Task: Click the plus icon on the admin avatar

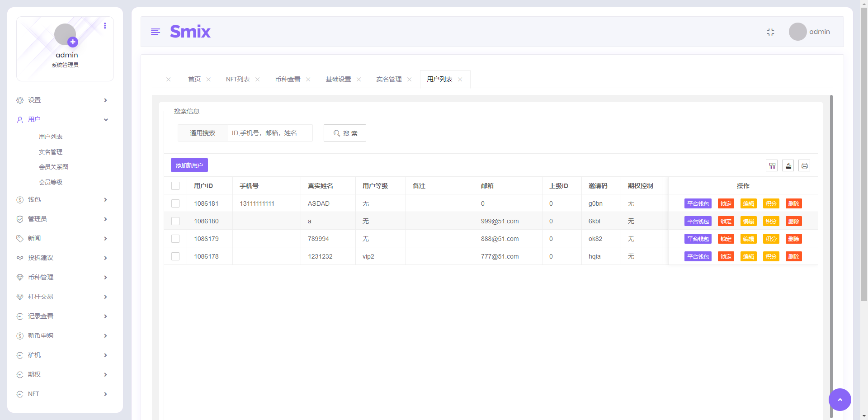Action: click(x=73, y=42)
